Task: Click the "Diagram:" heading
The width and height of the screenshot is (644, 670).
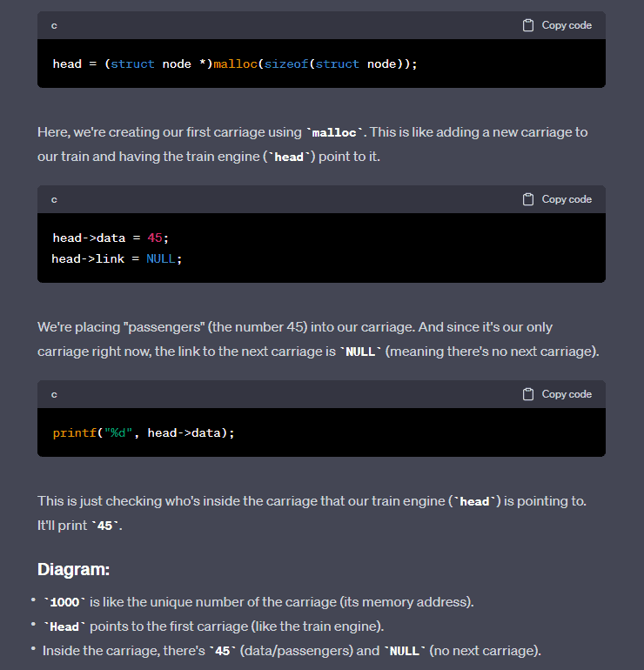Action: tap(74, 570)
